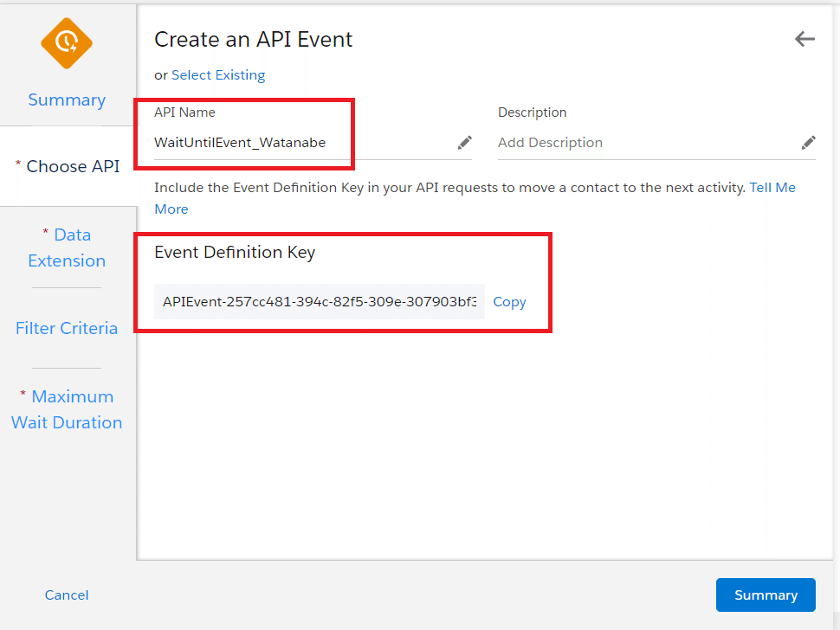This screenshot has width=840, height=630.
Task: Open the Filter Criteria step
Action: coord(67,328)
